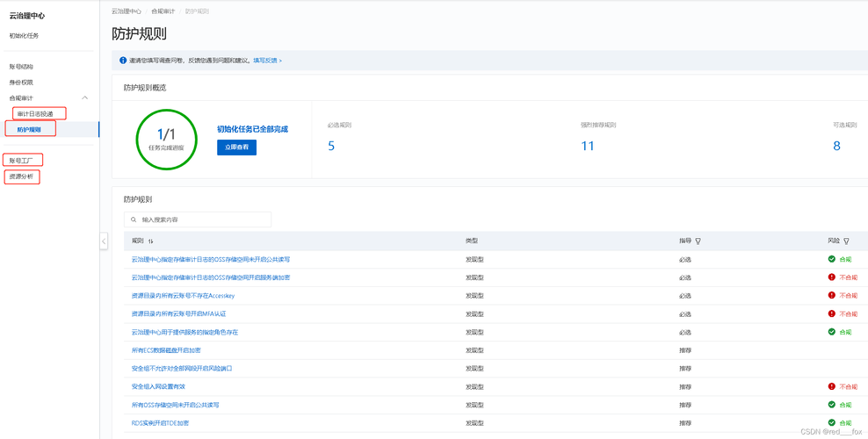This screenshot has width=868, height=439.
Task: Open 身份权限 in the sidebar
Action: click(21, 83)
